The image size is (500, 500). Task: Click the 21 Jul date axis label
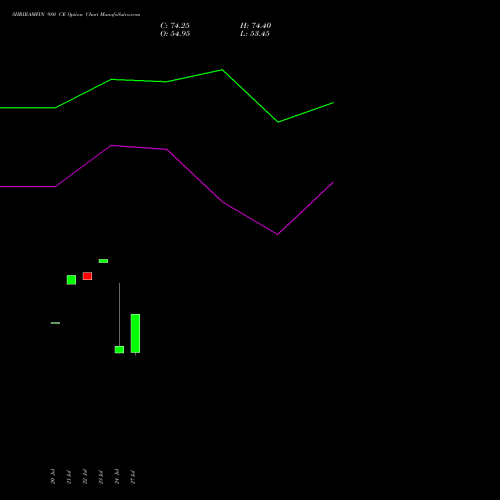click(69, 476)
